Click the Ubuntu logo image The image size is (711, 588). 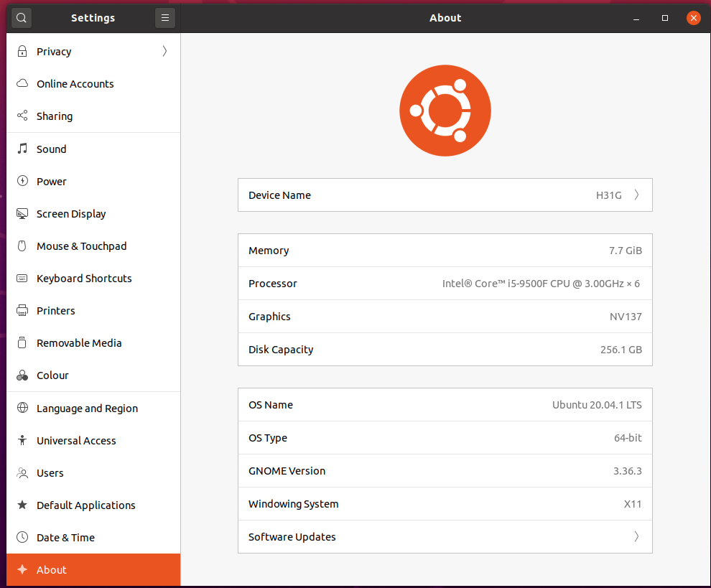click(x=445, y=111)
